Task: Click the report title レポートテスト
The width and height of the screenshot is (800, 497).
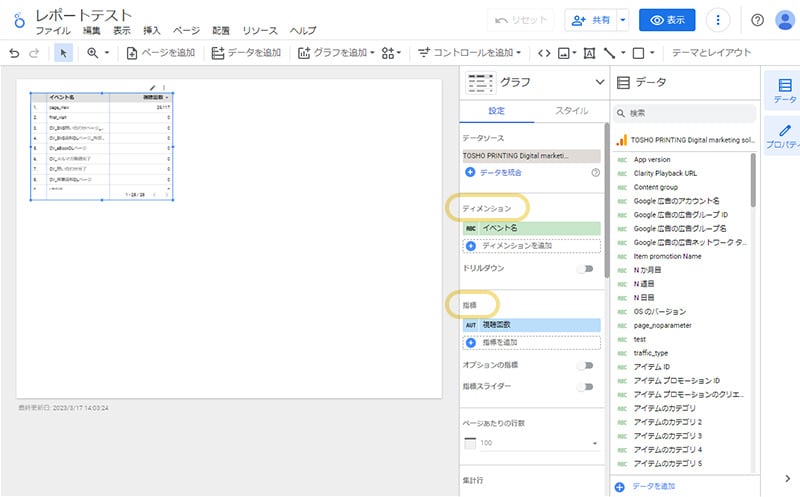Action: [x=84, y=15]
